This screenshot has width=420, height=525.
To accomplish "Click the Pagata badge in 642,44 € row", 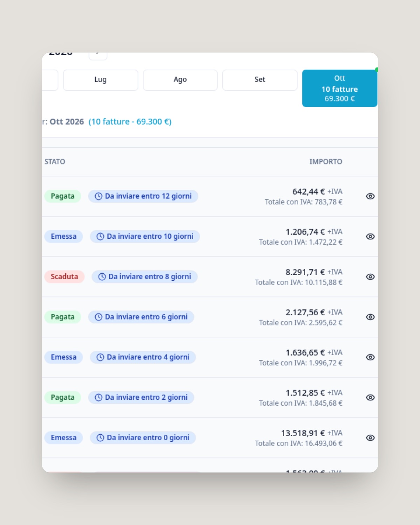I will (63, 196).
